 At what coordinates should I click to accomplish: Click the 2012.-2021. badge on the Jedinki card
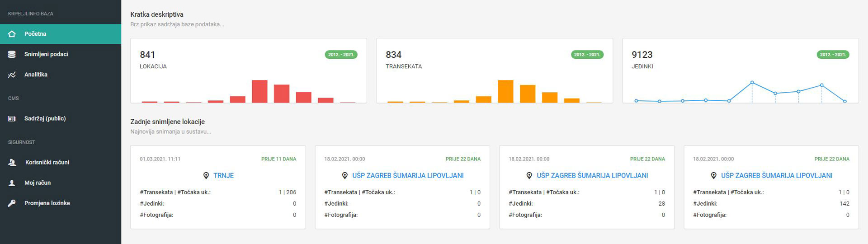[x=833, y=55]
